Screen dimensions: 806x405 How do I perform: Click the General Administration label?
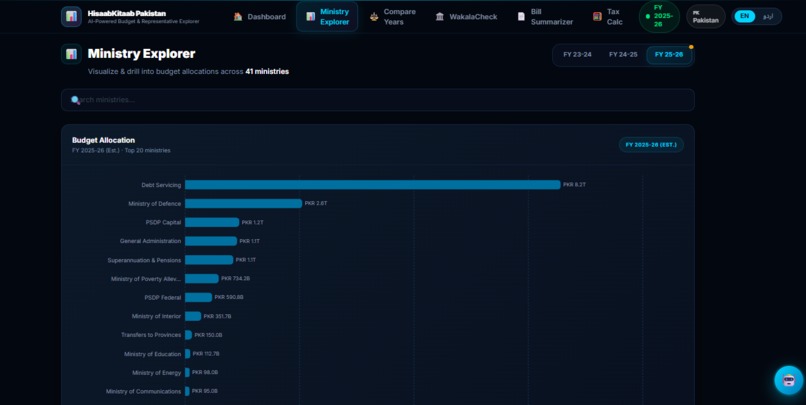pyautogui.click(x=150, y=241)
